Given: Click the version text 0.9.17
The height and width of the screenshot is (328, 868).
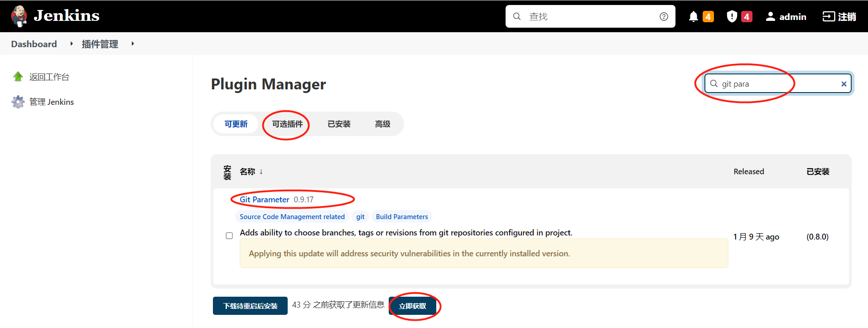Looking at the screenshot, I should coord(304,200).
